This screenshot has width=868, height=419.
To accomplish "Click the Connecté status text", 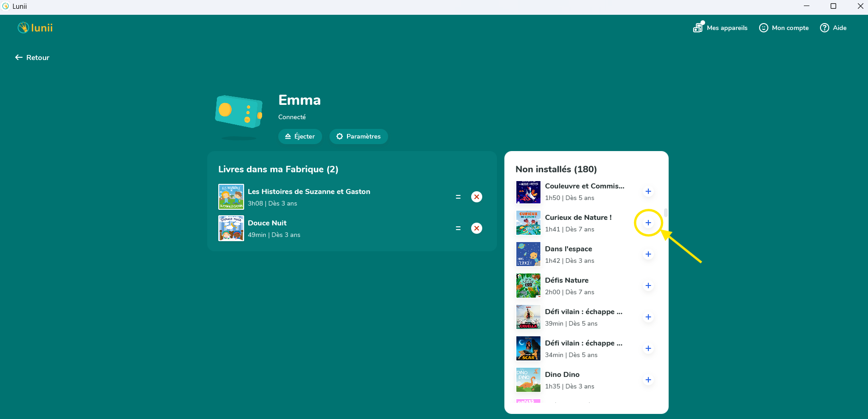I will pos(292,117).
